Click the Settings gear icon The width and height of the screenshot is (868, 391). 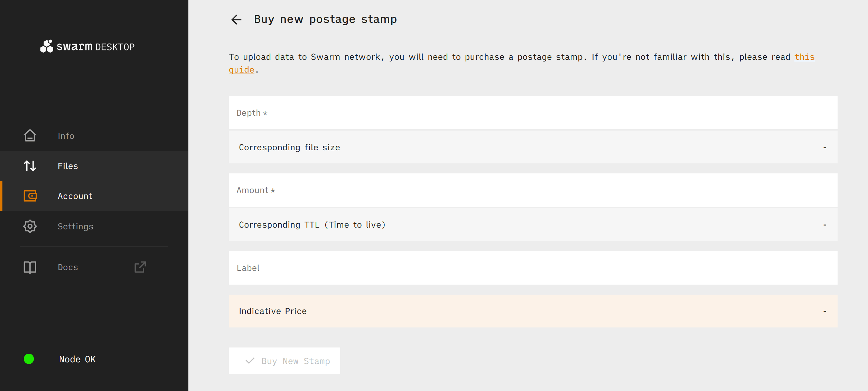pos(30,226)
